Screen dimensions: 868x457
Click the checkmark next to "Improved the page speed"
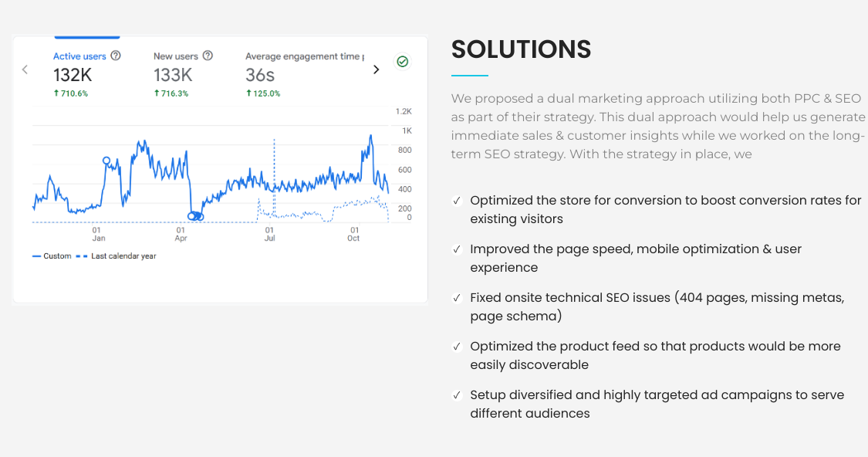pos(457,249)
